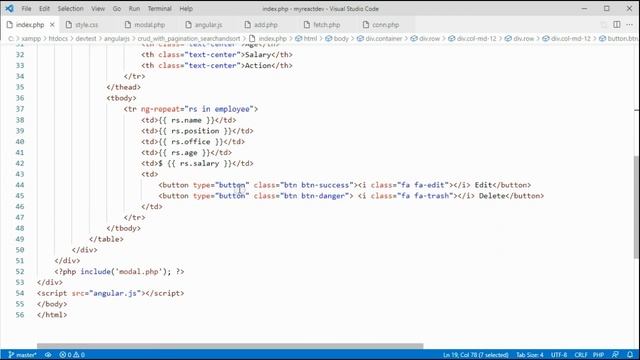Click index.php file icon in breadcrumb
The image size is (640, 360).
[252, 38]
